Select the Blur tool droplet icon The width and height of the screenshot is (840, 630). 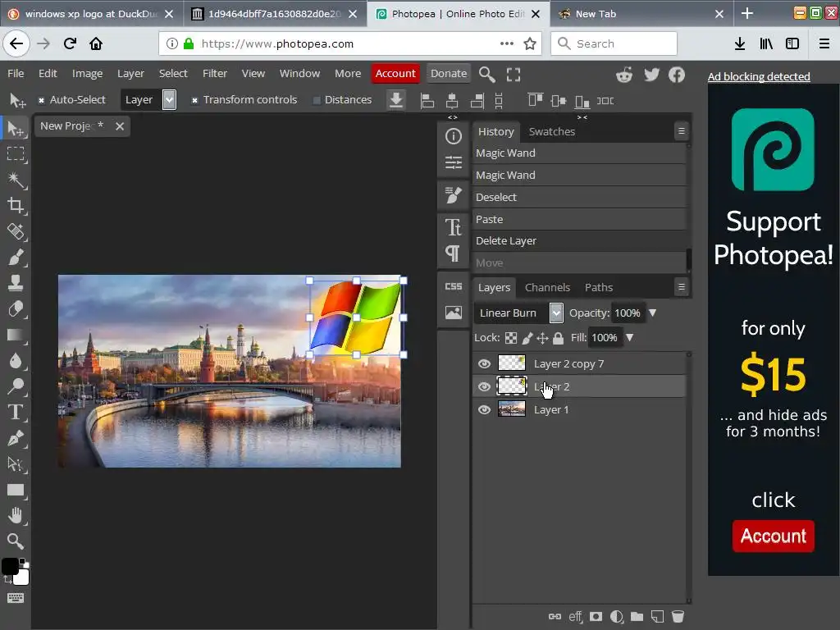point(16,361)
